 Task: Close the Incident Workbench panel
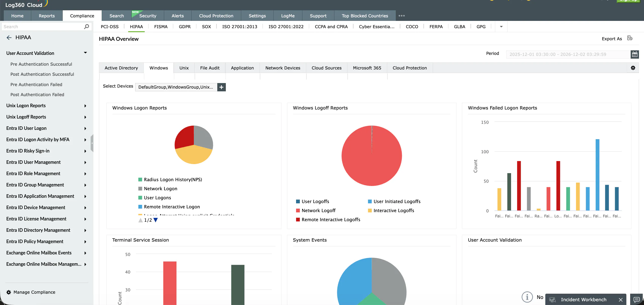[621, 300]
